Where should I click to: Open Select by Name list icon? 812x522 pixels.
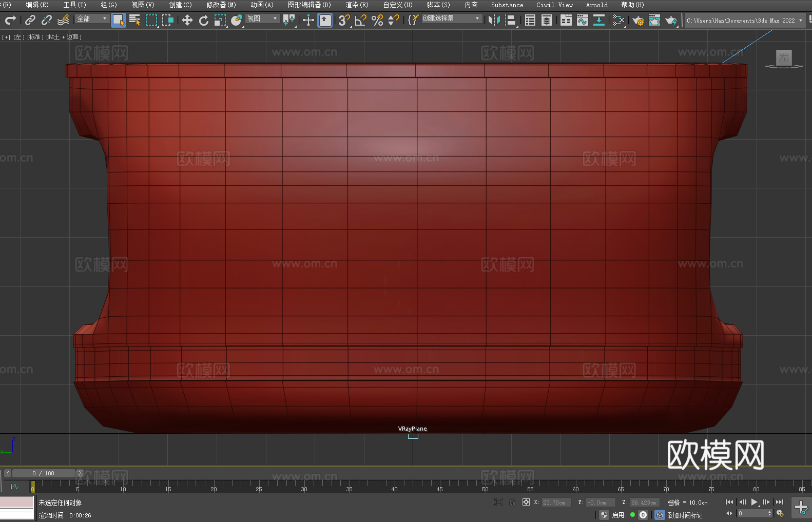(x=135, y=20)
